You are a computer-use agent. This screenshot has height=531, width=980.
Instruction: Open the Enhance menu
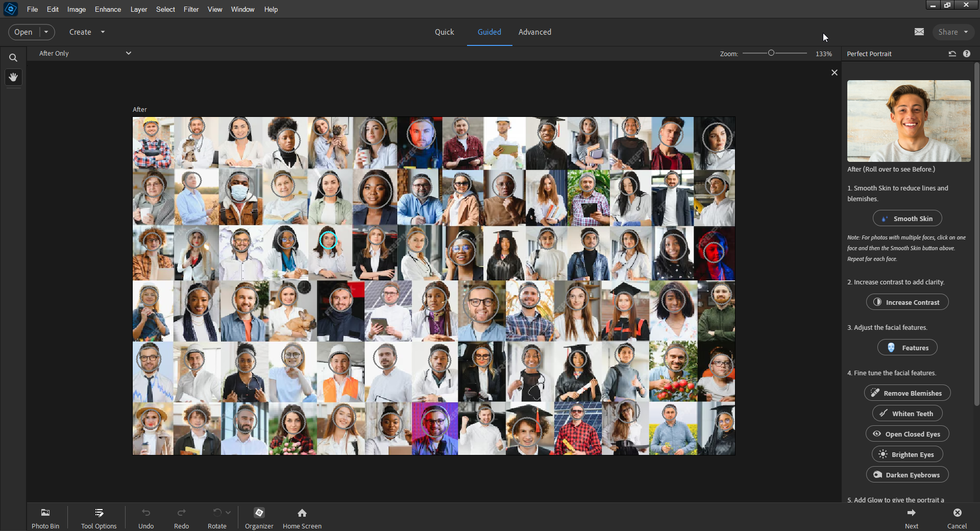click(107, 9)
